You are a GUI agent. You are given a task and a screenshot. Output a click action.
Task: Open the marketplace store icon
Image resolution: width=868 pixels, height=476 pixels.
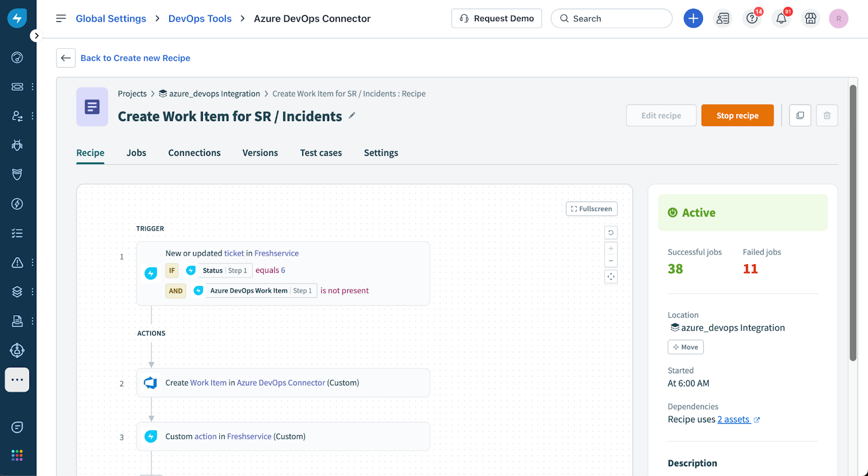810,18
